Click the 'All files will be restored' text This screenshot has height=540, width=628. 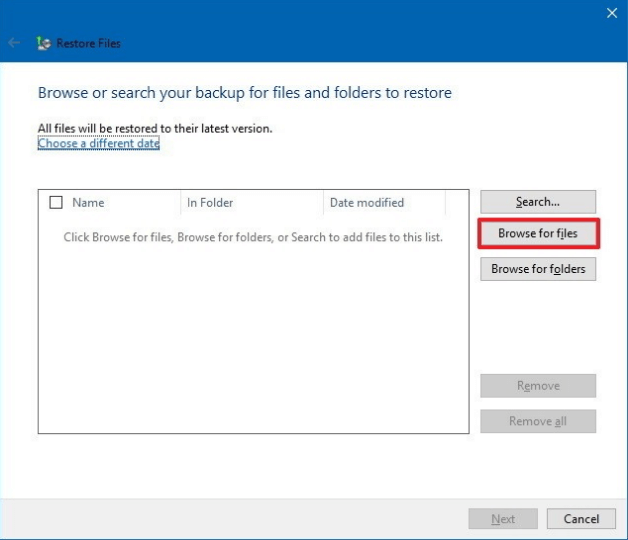154,128
